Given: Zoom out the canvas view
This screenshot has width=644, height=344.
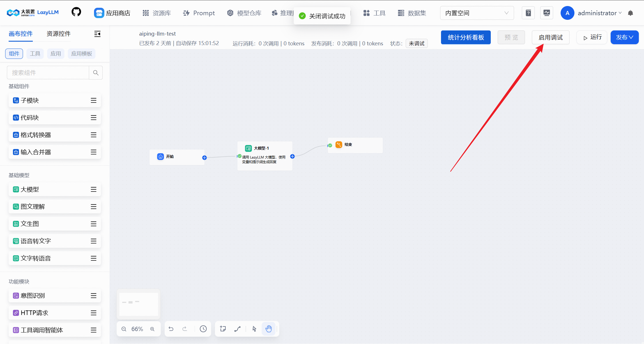Looking at the screenshot, I should tap(124, 329).
